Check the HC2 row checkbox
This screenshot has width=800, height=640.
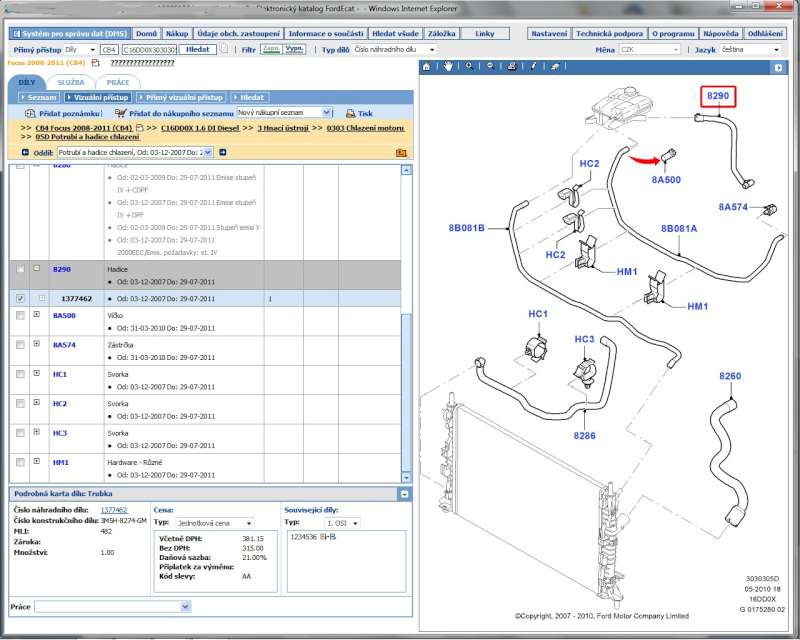click(x=21, y=403)
